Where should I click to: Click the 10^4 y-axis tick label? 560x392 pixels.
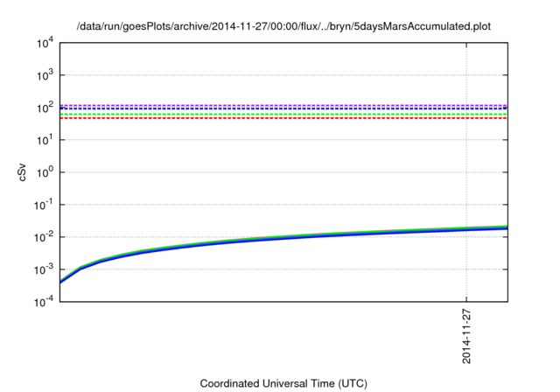(x=45, y=43)
